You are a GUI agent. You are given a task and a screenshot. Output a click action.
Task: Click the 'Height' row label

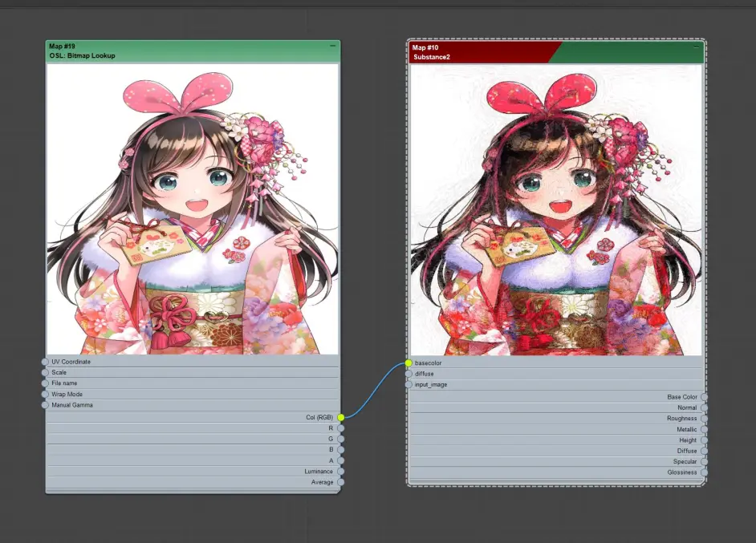pyautogui.click(x=688, y=440)
